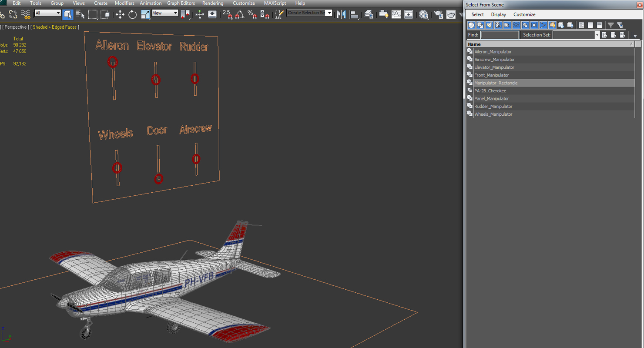Toggle Percent Snap
Viewport: 644px width, 348px height.
(x=252, y=14)
